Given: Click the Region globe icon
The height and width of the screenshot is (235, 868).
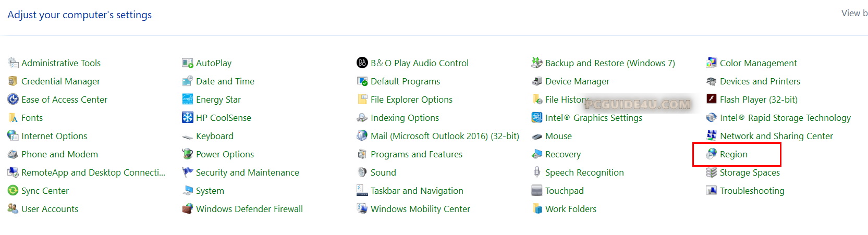Looking at the screenshot, I should (x=711, y=154).
